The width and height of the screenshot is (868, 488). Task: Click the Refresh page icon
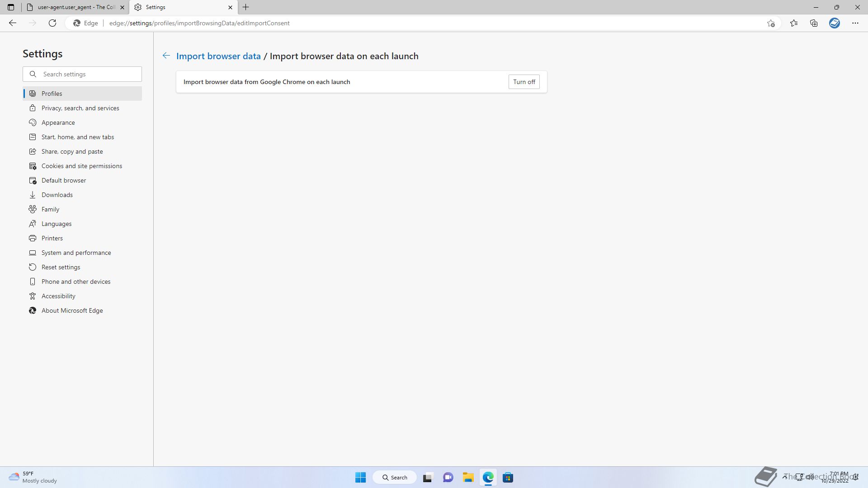click(52, 23)
